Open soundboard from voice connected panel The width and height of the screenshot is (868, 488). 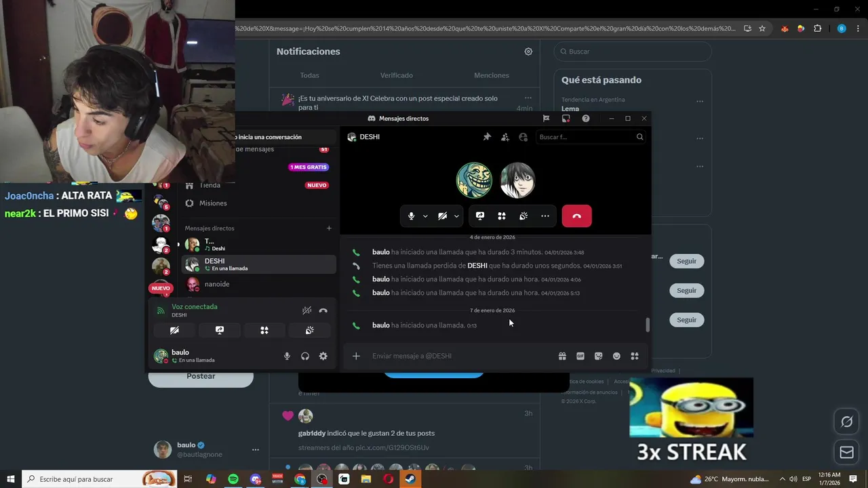click(309, 330)
